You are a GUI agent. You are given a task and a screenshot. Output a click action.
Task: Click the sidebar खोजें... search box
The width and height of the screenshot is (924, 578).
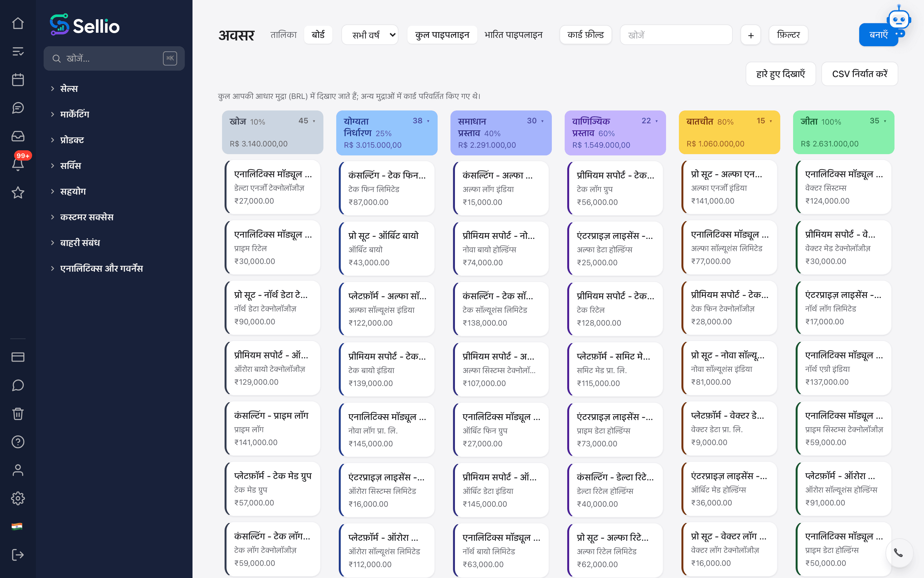[114, 58]
